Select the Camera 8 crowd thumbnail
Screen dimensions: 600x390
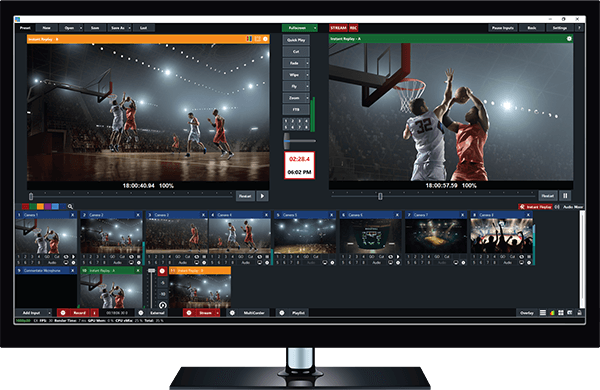(501, 236)
